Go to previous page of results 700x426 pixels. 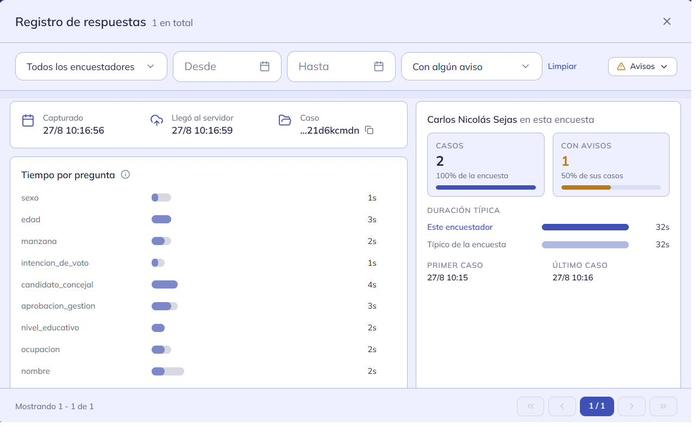(562, 406)
